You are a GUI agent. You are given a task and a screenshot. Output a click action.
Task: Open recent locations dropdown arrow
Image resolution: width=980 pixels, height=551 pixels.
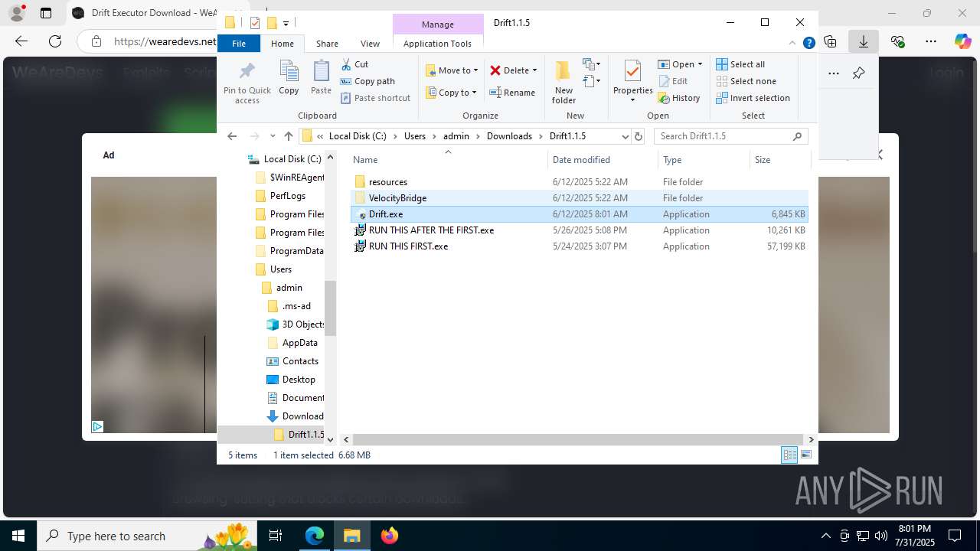[x=273, y=136]
